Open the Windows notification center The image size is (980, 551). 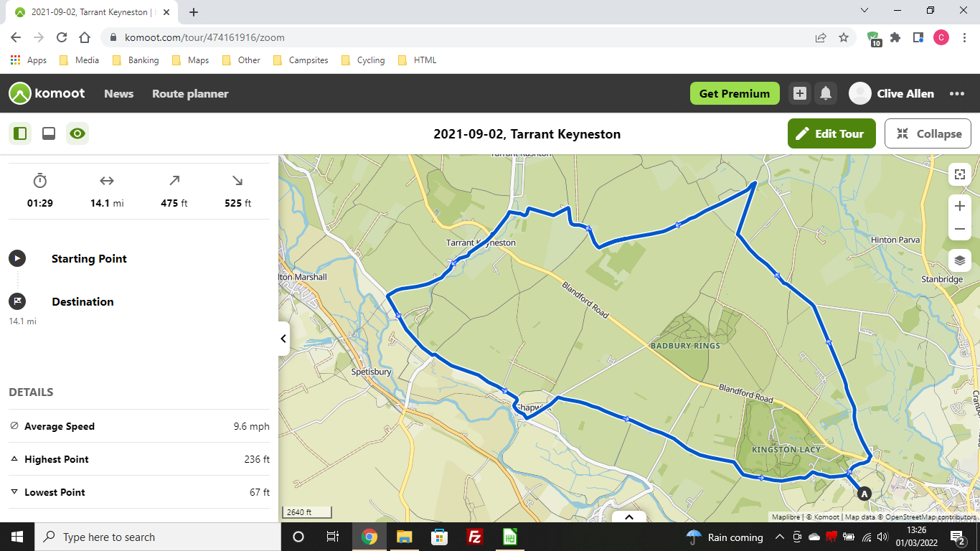point(958,537)
